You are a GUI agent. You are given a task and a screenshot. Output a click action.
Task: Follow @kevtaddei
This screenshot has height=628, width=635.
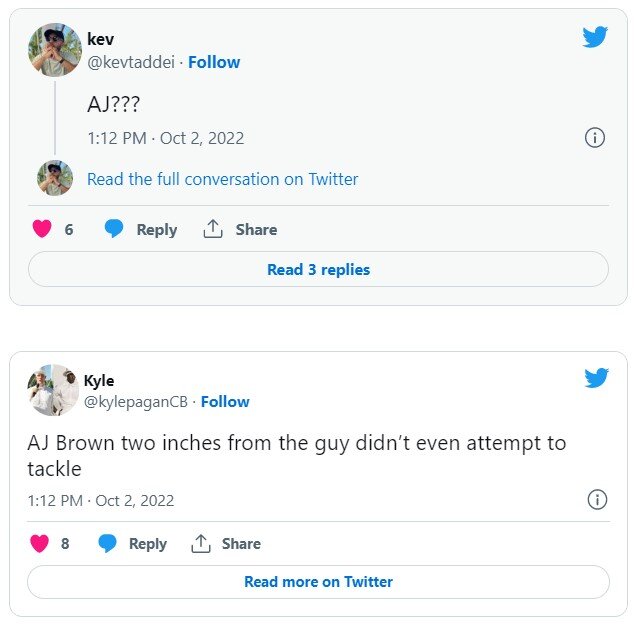coord(214,62)
